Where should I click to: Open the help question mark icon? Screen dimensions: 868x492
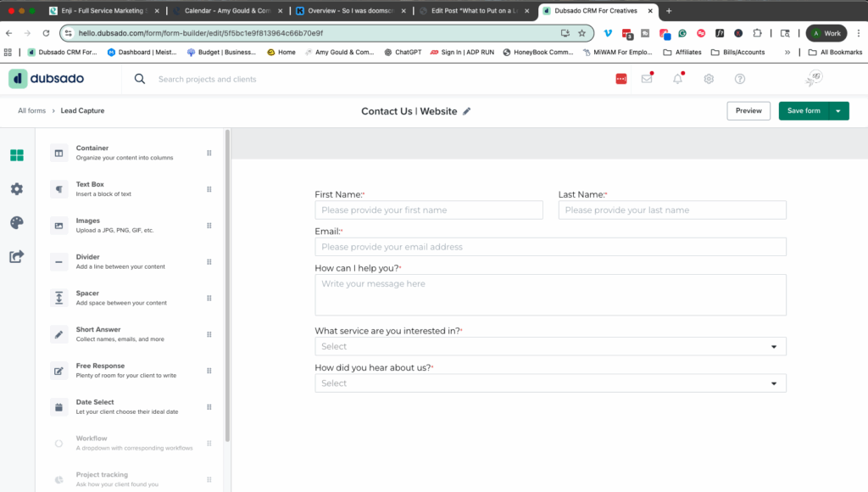pyautogui.click(x=739, y=79)
